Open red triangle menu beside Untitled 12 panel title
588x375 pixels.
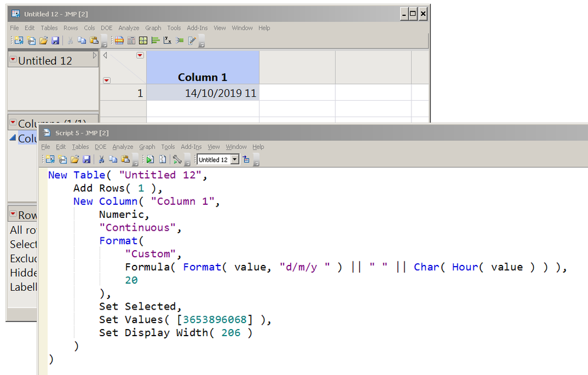[x=13, y=59]
